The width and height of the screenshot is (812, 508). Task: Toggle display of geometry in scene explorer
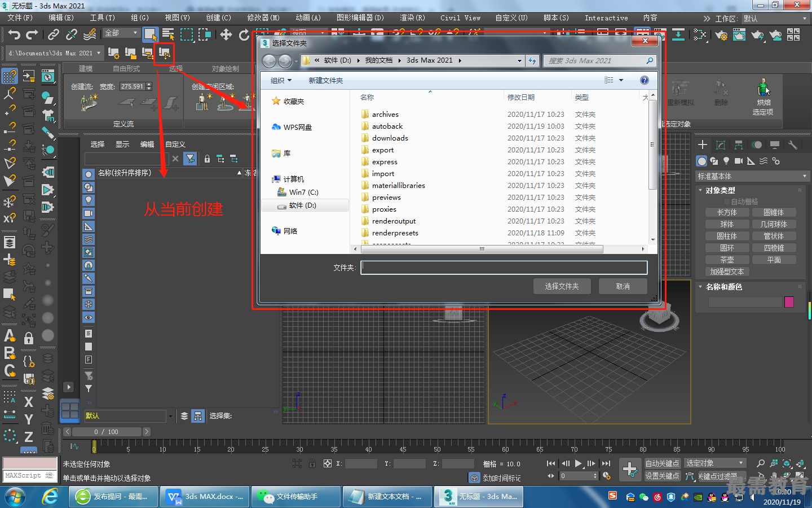89,174
